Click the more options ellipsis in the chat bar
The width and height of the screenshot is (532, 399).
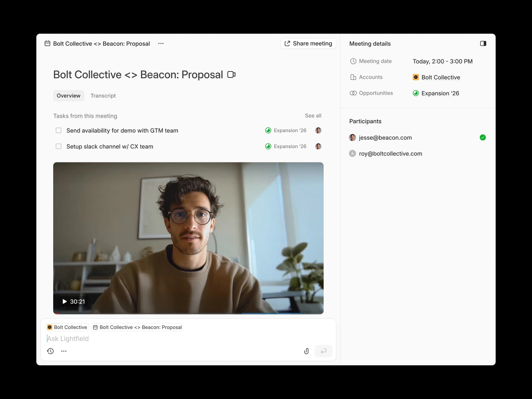[64, 351]
